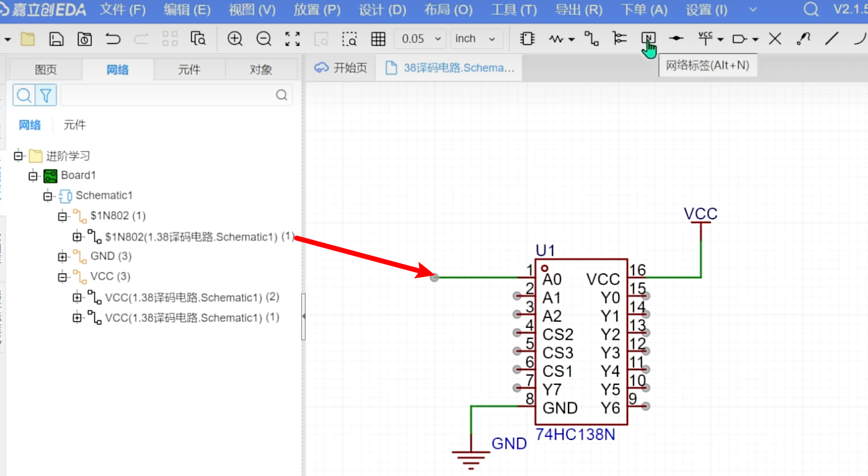Expand the GND (3) net node

tap(62, 257)
